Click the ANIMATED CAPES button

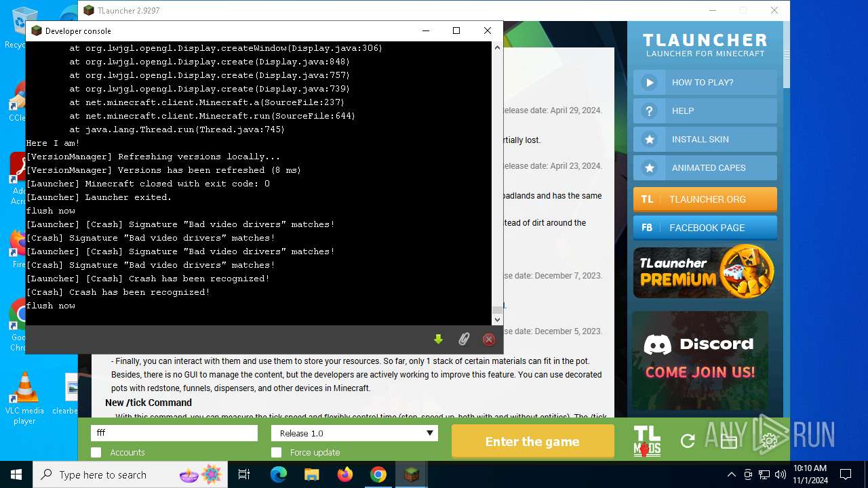[705, 167]
